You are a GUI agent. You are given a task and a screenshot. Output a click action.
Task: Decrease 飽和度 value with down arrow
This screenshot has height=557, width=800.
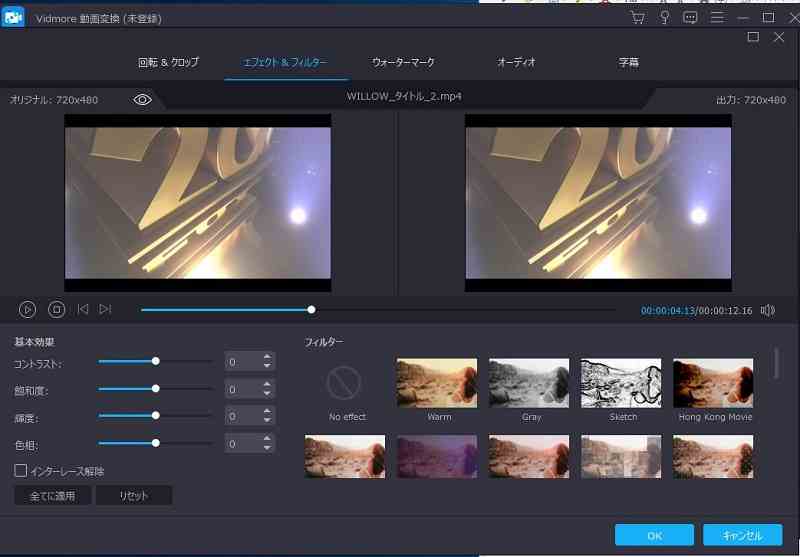267,394
